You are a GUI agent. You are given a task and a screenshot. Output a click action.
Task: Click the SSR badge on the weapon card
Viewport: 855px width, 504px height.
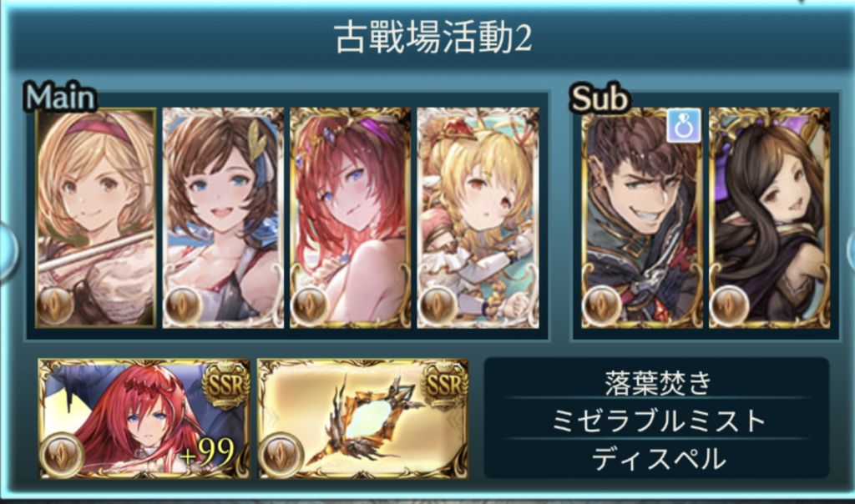(444, 385)
